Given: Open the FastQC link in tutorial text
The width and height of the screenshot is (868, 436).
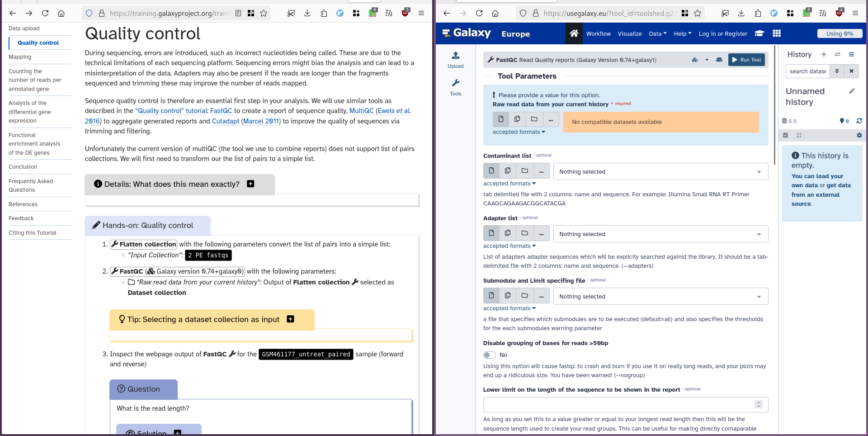Looking at the screenshot, I should (x=221, y=111).
